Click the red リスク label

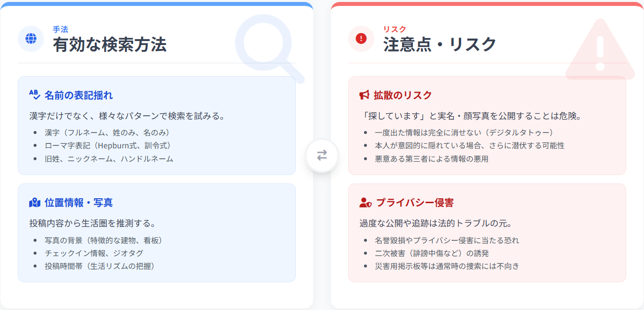[395, 29]
